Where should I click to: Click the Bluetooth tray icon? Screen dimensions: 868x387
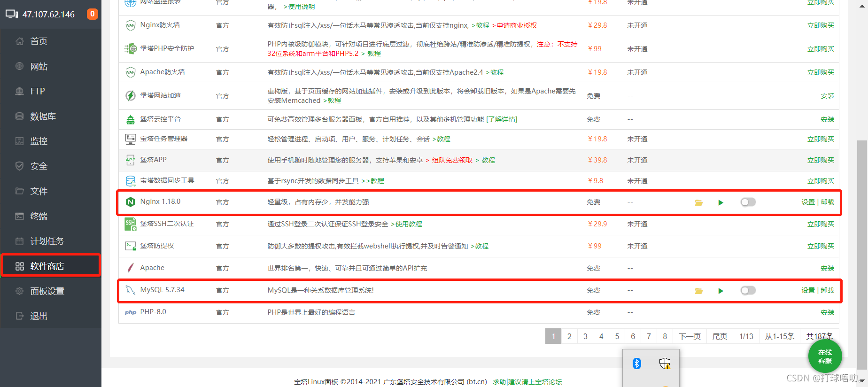click(636, 363)
